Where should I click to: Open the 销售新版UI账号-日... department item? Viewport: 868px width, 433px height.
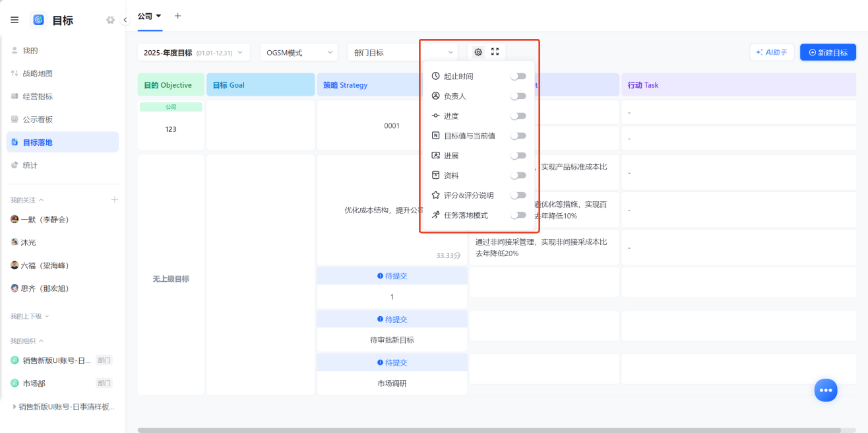(x=63, y=360)
